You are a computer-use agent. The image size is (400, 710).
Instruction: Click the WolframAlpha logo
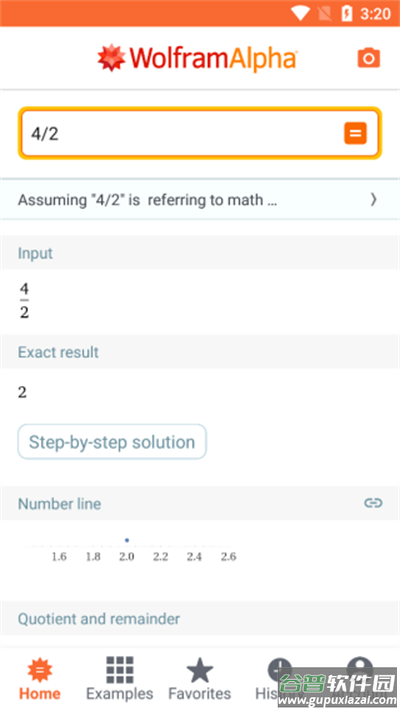tap(198, 58)
